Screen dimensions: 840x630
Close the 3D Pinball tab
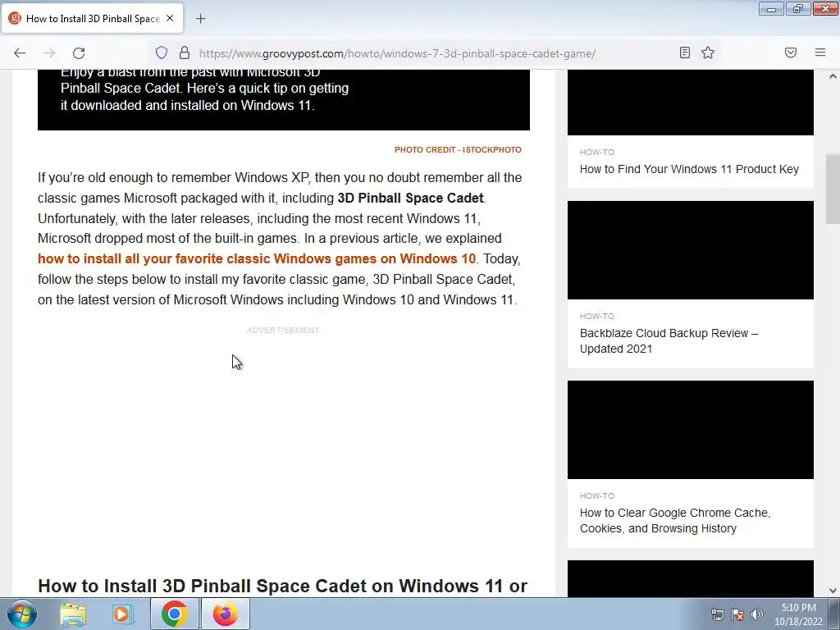(x=170, y=18)
